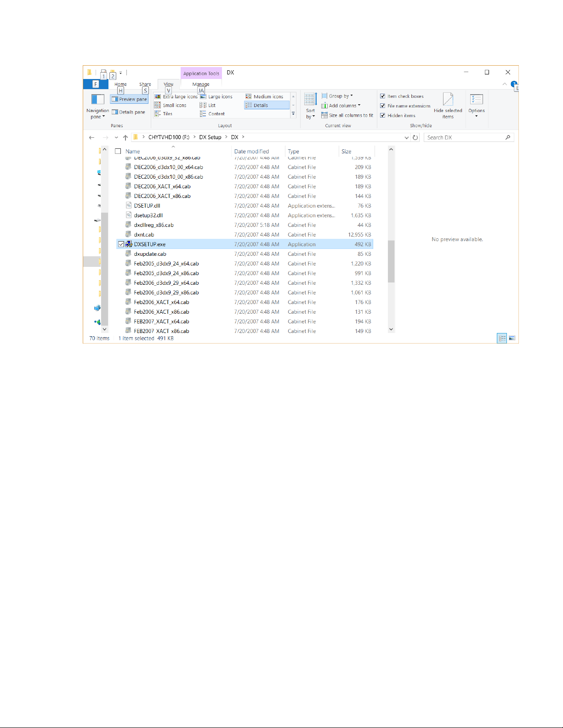Switch to the Share ribbon tab
563x728 pixels.
click(x=145, y=84)
